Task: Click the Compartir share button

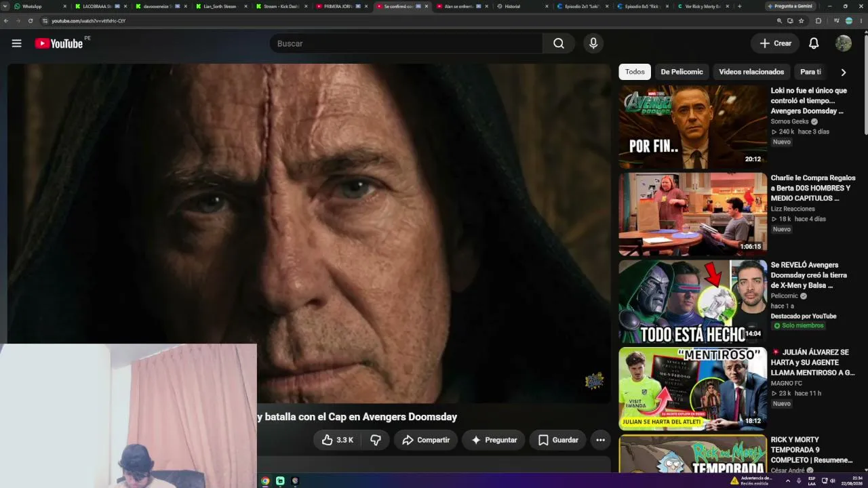Action: pos(426,440)
